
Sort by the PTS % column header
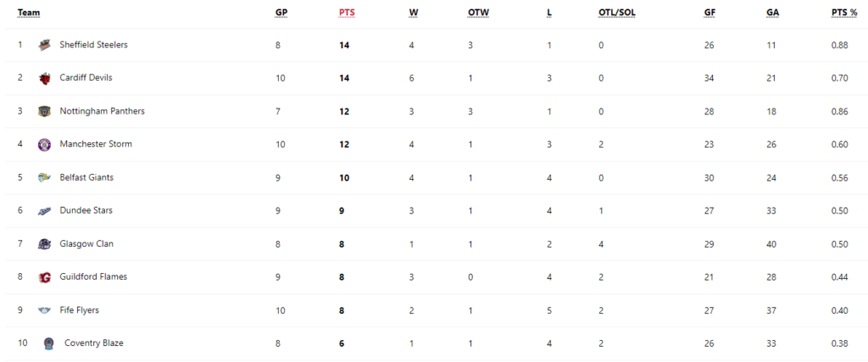click(844, 13)
